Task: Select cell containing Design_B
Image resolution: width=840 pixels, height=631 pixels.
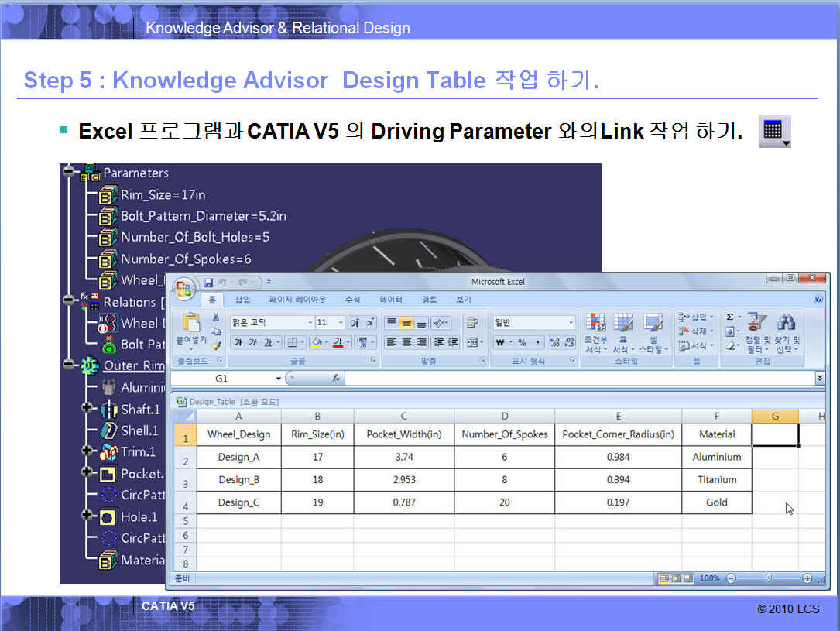Action: (238, 479)
